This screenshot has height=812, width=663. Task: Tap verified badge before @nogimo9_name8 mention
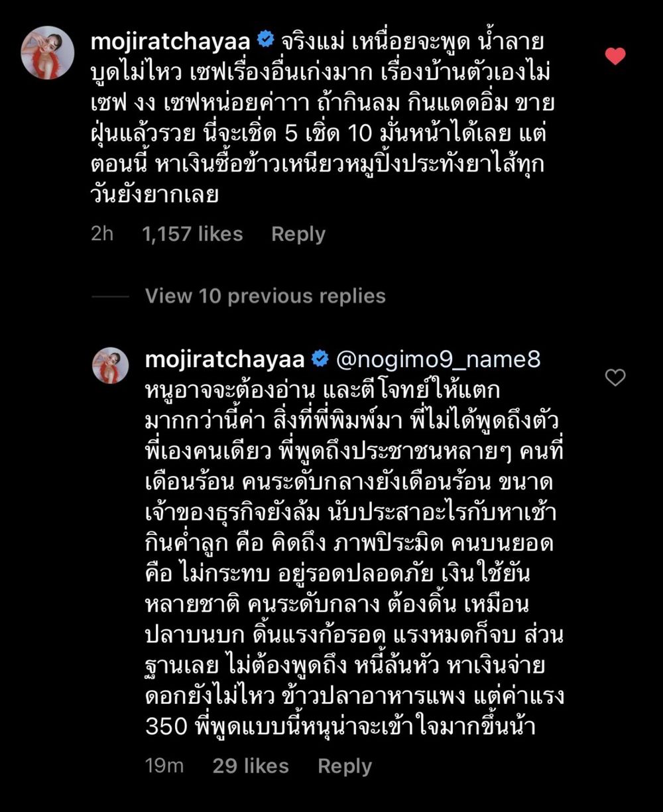pyautogui.click(x=320, y=359)
